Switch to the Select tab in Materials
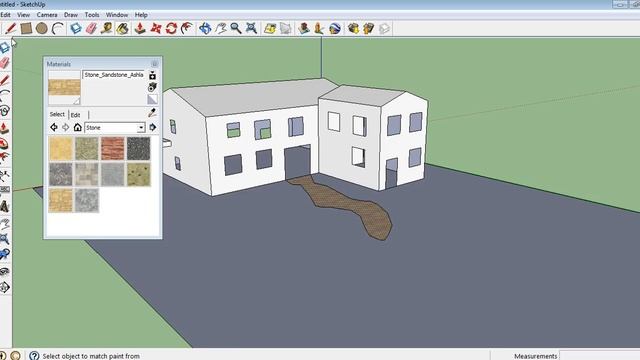Viewport: 640px width, 360px height. tap(57, 114)
